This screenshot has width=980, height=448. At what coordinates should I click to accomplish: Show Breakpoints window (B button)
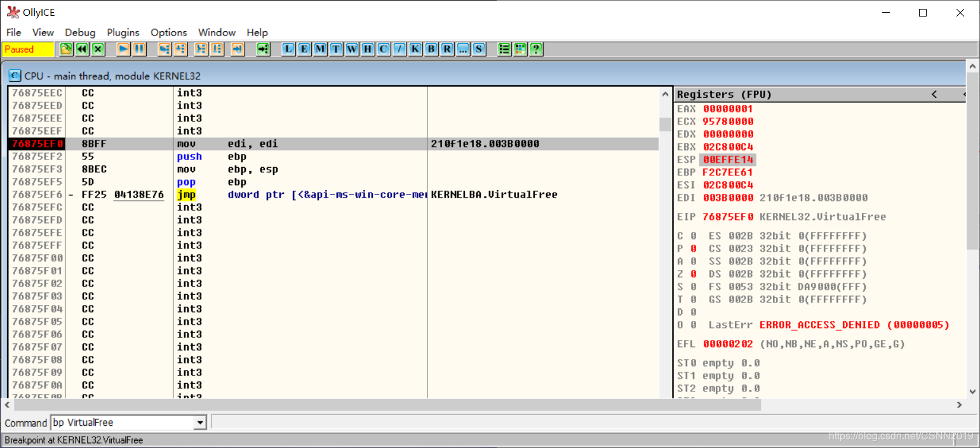point(431,49)
